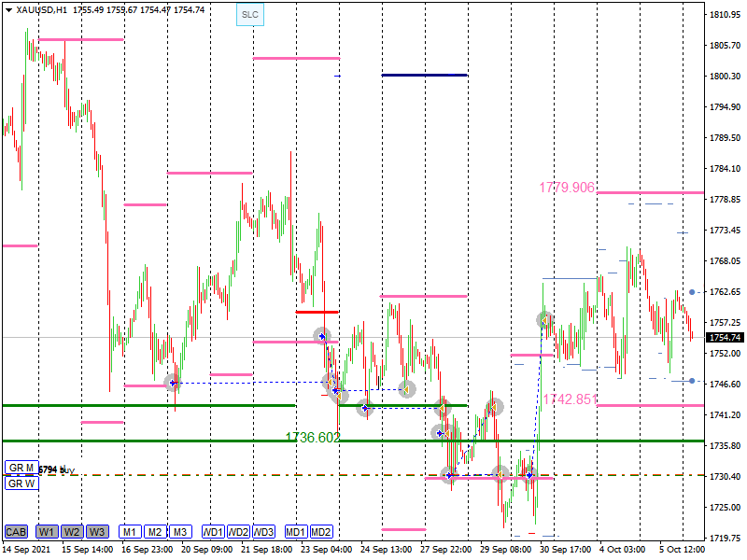747x560 pixels.
Task: Enable the M2 level button
Action: (155, 532)
